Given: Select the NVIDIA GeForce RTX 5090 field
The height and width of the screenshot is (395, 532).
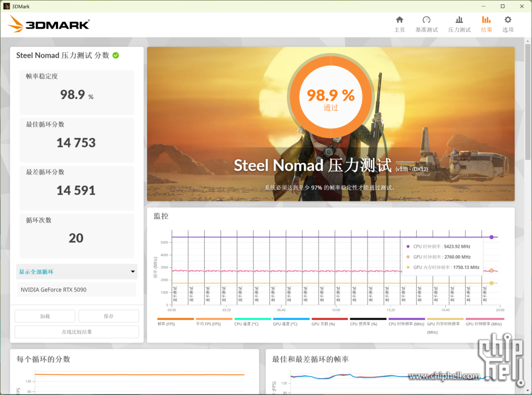Looking at the screenshot, I should [x=77, y=290].
